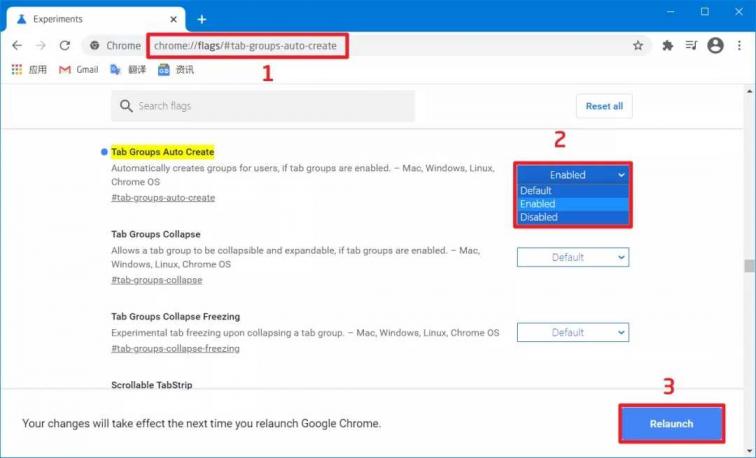Viewport: 756px width, 458px height.
Task: Click the Tab Groups Collapse heading
Action: tap(156, 234)
